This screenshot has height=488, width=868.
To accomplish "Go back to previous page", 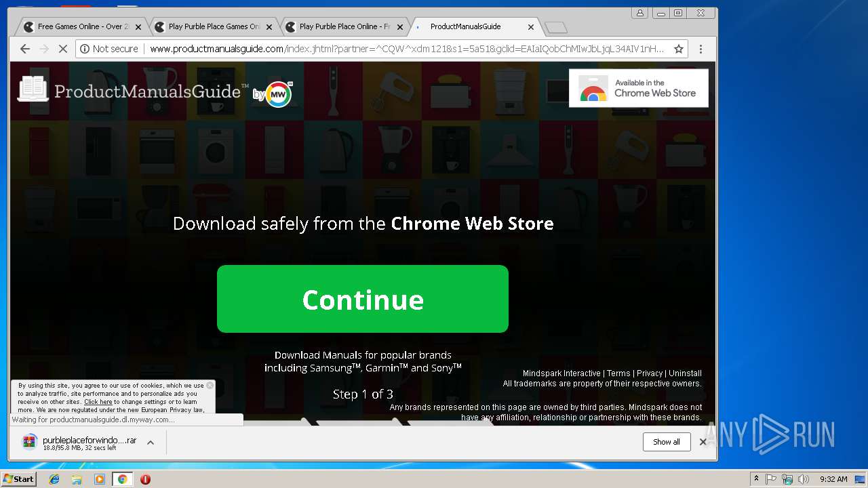I will click(25, 49).
